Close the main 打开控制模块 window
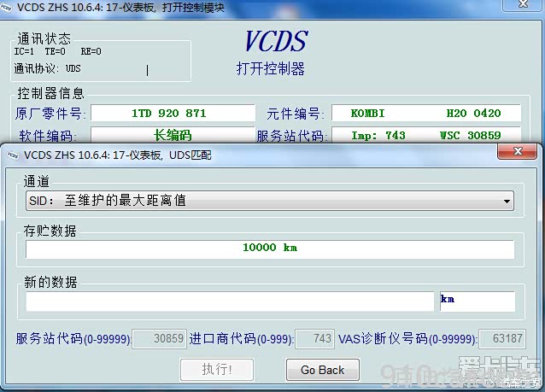 pyautogui.click(x=523, y=4)
